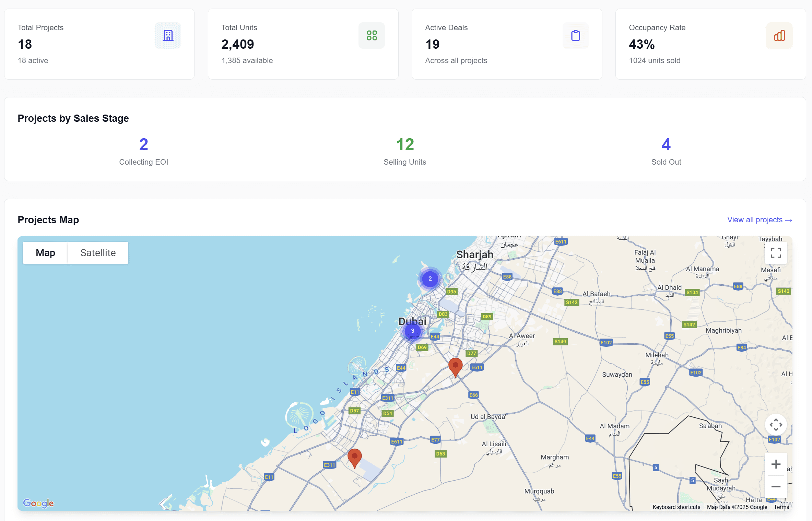
Task: Click the Selling Units stage count
Action: [x=405, y=144]
